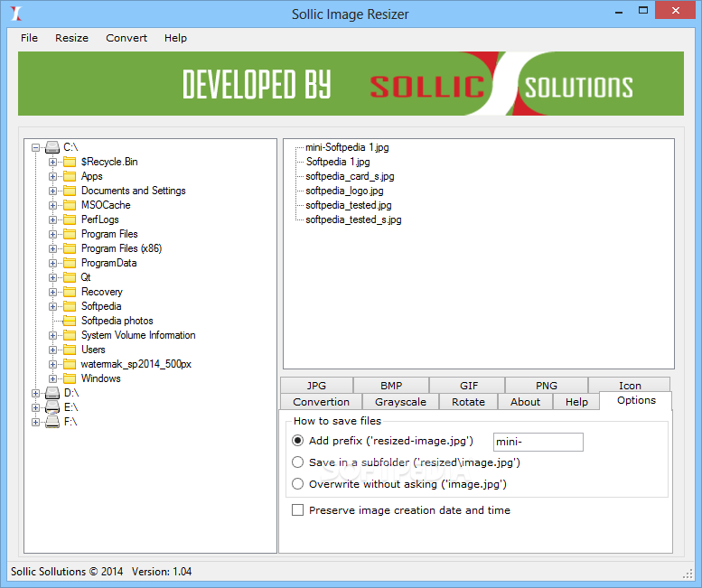This screenshot has width=702, height=588.
Task: Switch to the GIF tab
Action: [x=469, y=386]
